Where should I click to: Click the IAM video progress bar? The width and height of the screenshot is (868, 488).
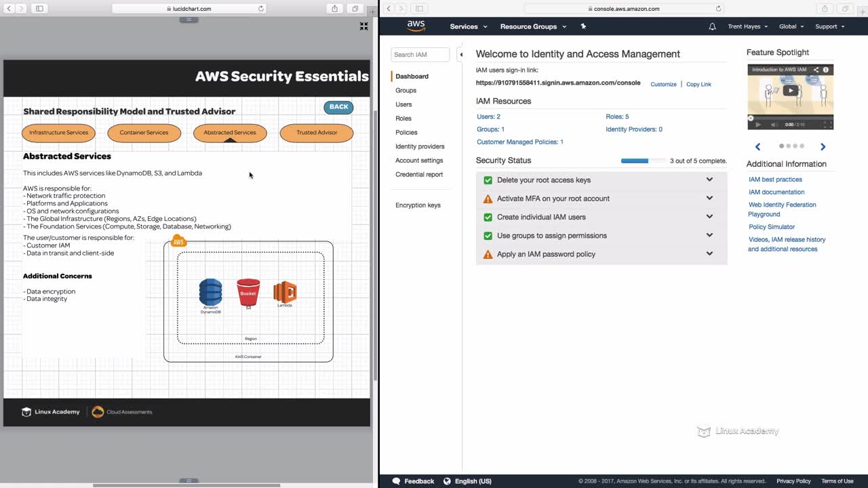click(791, 118)
